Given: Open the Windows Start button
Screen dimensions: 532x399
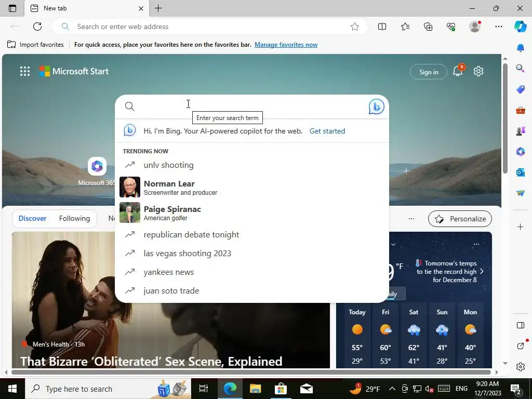Looking at the screenshot, I should coord(12,389).
